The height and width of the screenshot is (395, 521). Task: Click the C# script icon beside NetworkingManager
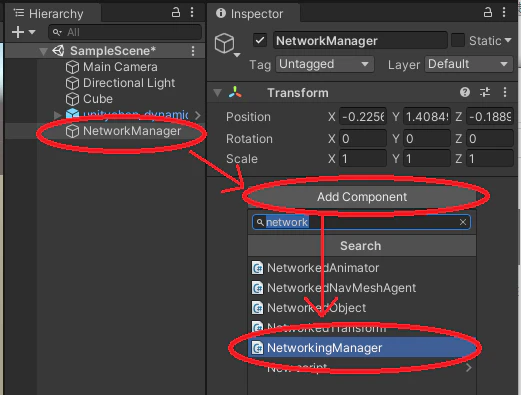pyautogui.click(x=257, y=348)
